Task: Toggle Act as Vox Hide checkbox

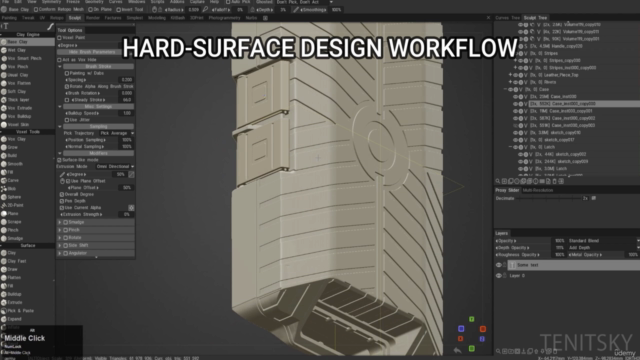Action: click(60, 60)
